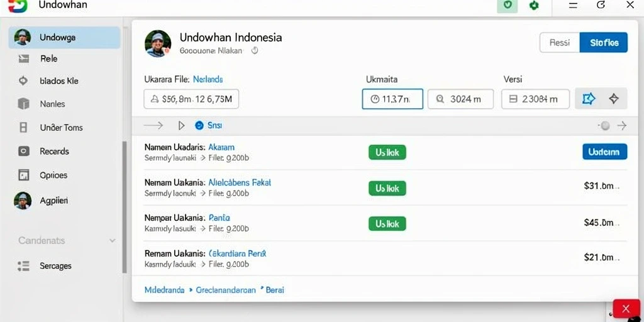This screenshot has width=644, height=322.
Task: Open the Nerlanda link
Action: pyautogui.click(x=208, y=79)
